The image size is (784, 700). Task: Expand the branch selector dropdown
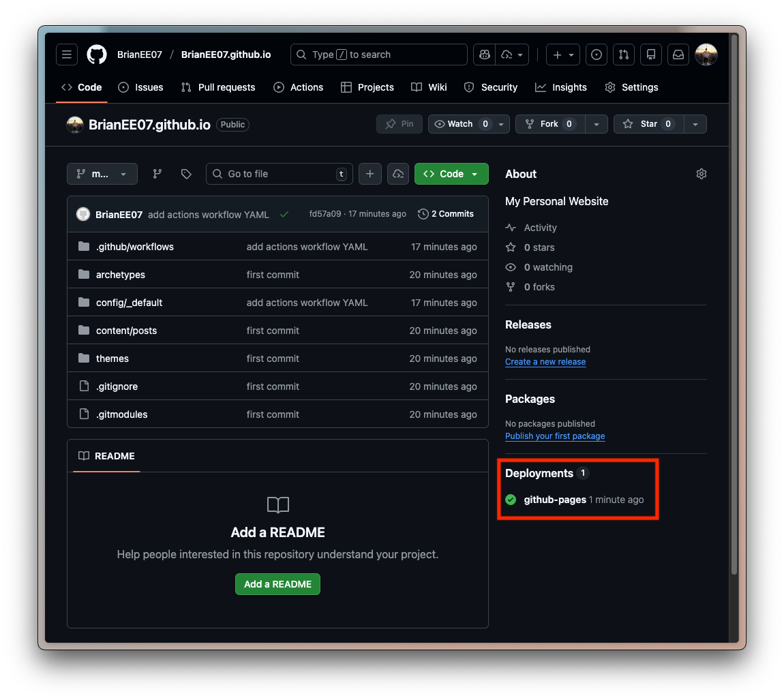point(102,174)
